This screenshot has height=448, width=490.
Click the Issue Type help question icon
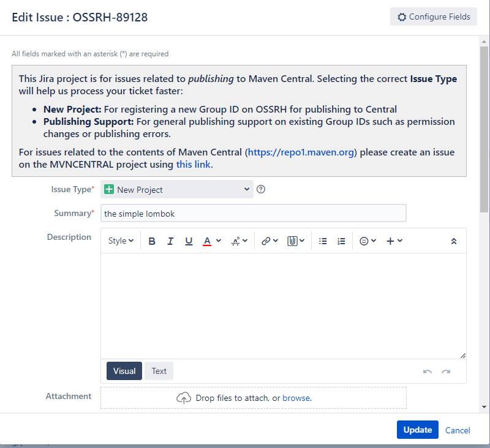point(261,189)
